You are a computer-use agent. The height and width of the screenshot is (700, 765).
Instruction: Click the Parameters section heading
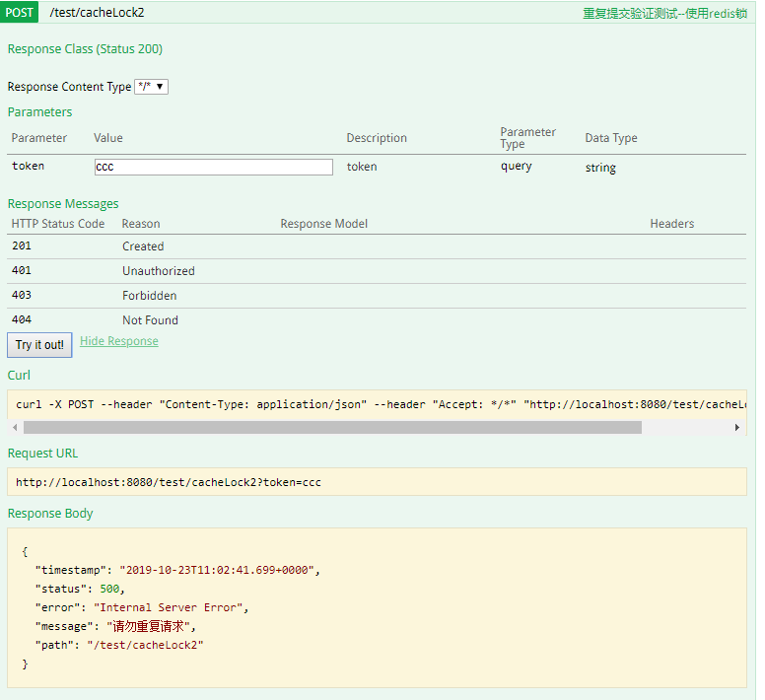coord(39,112)
